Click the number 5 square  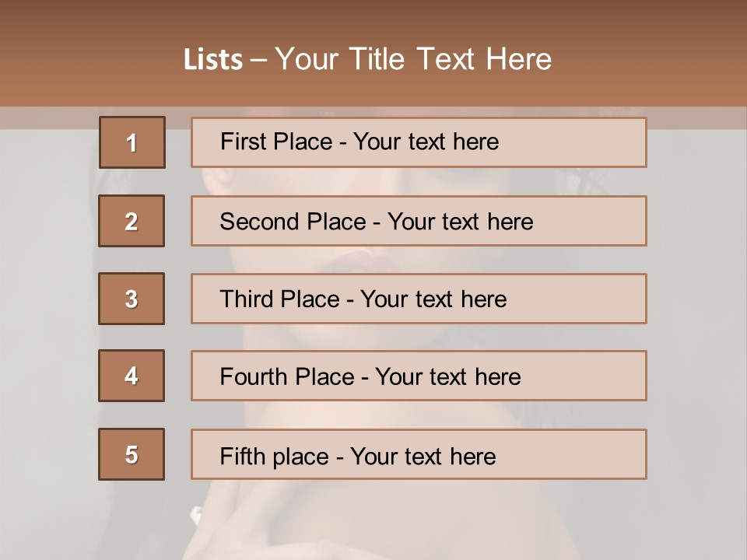(132, 454)
